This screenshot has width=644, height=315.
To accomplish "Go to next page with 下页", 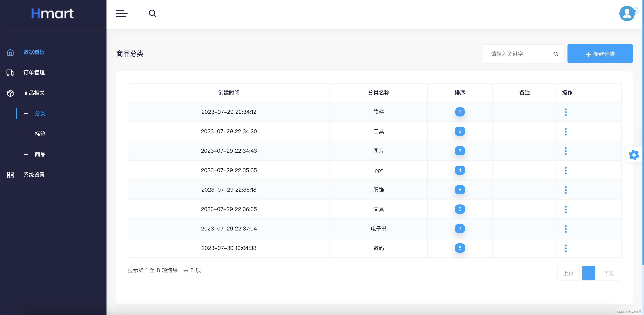I will (609, 273).
